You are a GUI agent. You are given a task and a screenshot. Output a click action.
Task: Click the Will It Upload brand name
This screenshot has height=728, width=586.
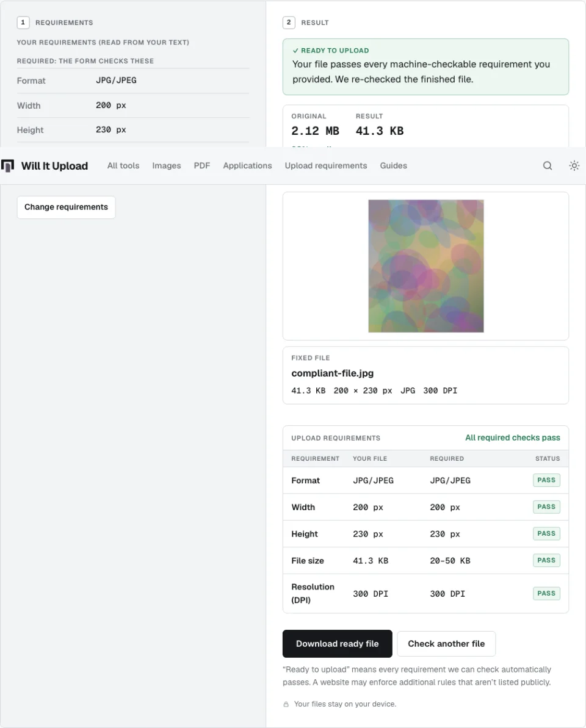click(x=54, y=166)
